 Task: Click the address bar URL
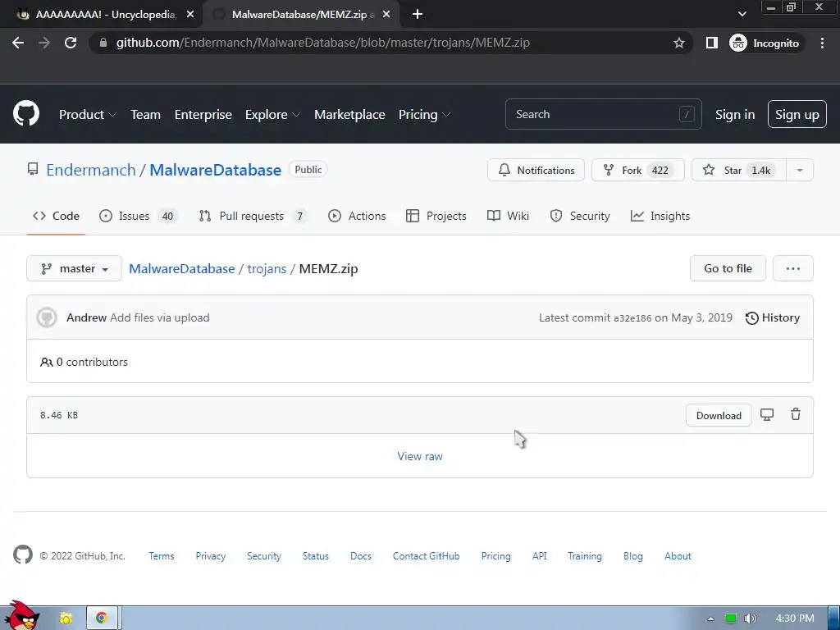pyautogui.click(x=323, y=43)
